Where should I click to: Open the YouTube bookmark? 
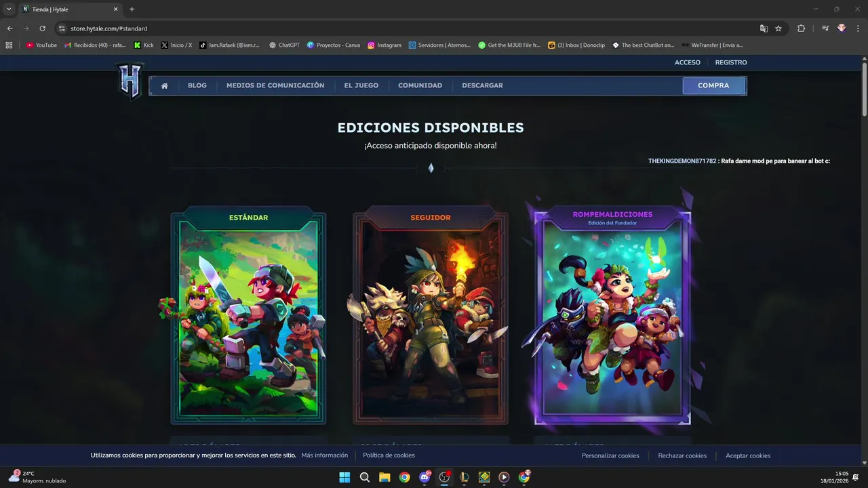coord(41,45)
